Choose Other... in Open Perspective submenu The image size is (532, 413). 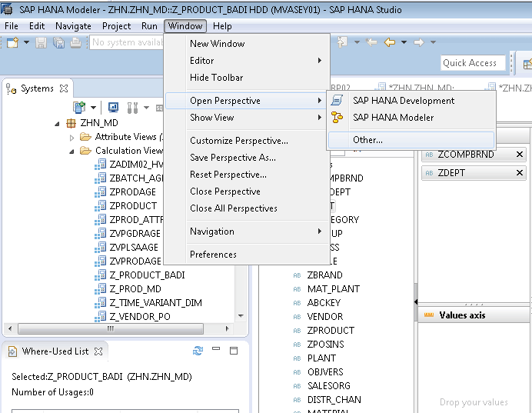367,140
